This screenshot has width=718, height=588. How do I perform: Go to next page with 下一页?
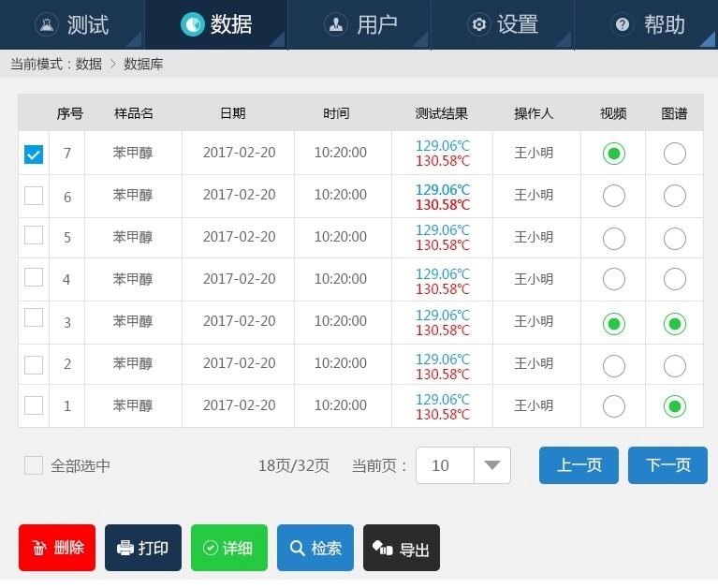[x=667, y=465]
